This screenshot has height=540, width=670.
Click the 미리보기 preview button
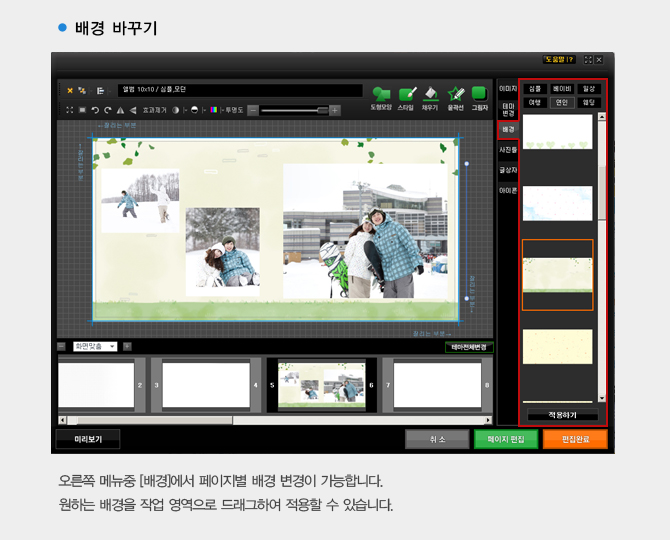point(88,439)
